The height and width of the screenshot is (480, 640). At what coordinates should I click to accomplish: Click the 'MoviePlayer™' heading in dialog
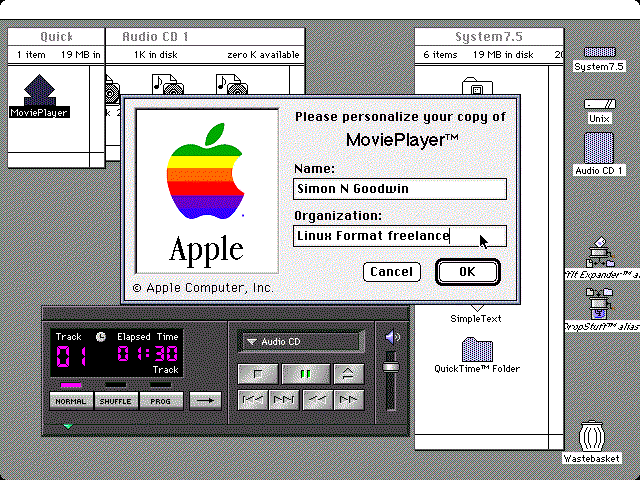point(402,140)
